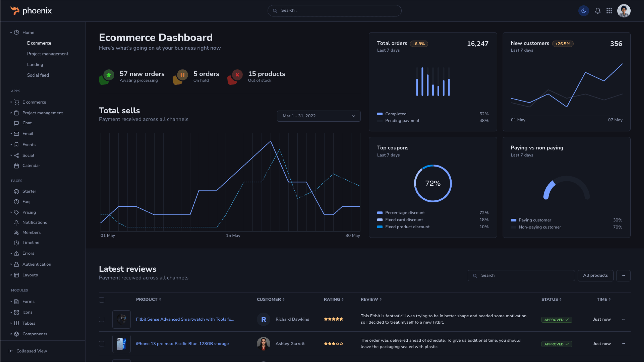Screen dimensions: 644x362
Task: Click the Timeline clock icon
Action: click(x=17, y=243)
